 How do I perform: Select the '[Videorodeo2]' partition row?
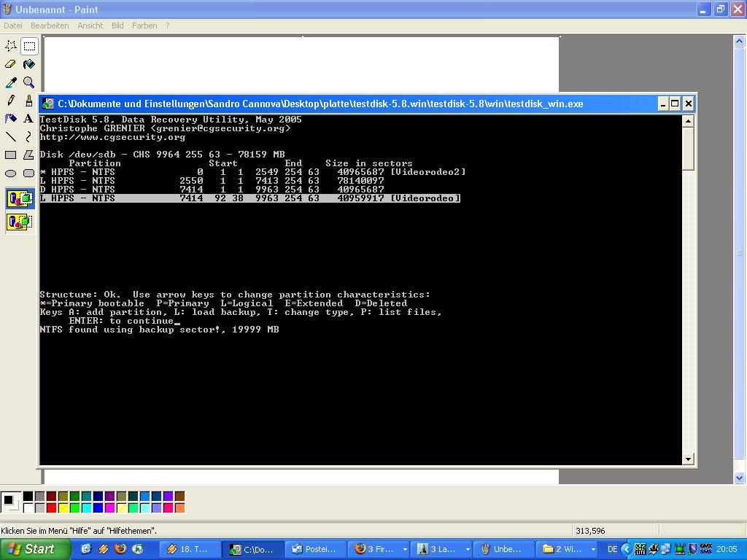[x=252, y=172]
